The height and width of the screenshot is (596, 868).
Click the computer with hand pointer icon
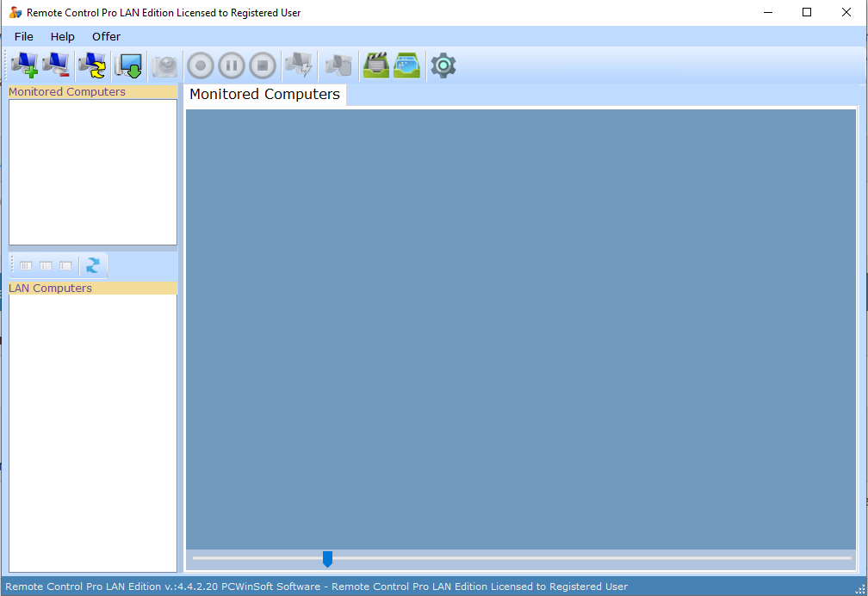click(338, 65)
